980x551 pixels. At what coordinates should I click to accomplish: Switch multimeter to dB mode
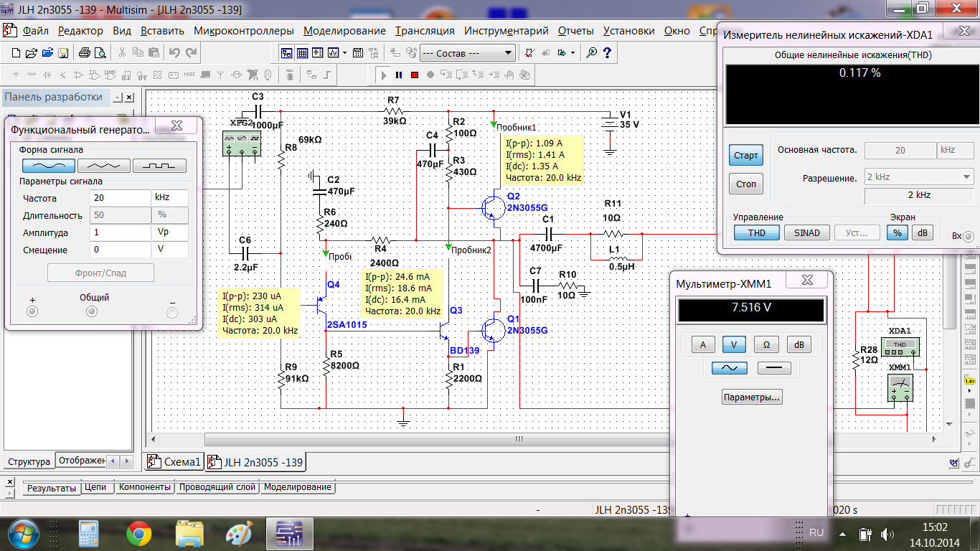tap(798, 344)
